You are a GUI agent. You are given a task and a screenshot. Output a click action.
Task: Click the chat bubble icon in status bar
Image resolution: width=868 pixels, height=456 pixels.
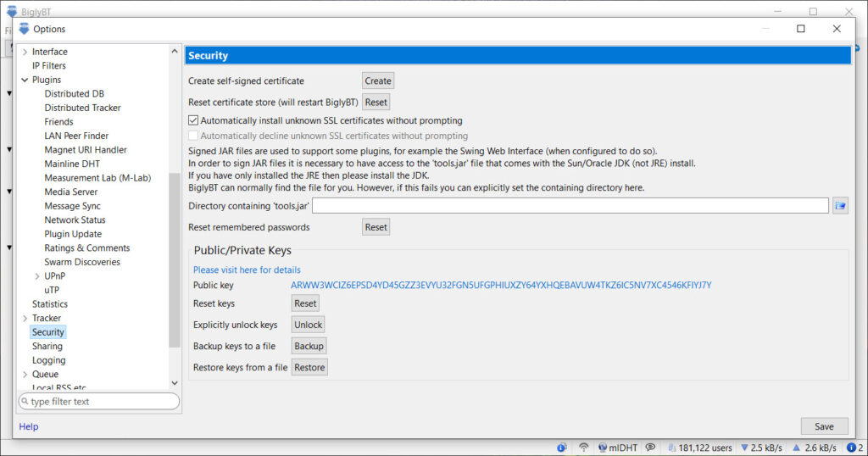pyautogui.click(x=650, y=448)
